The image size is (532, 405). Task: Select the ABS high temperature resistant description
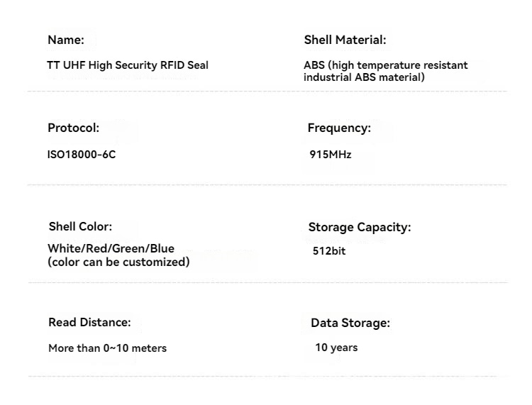click(386, 65)
